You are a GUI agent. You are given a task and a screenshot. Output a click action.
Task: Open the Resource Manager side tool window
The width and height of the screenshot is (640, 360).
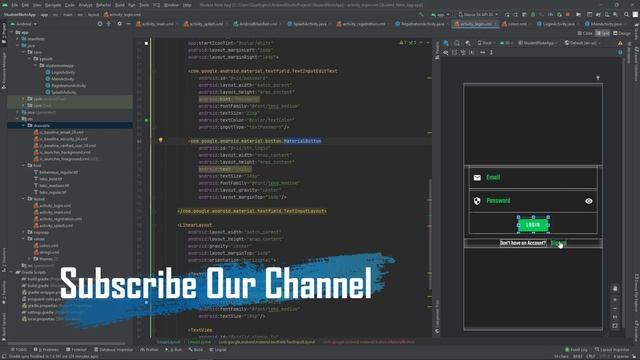[x=4, y=71]
